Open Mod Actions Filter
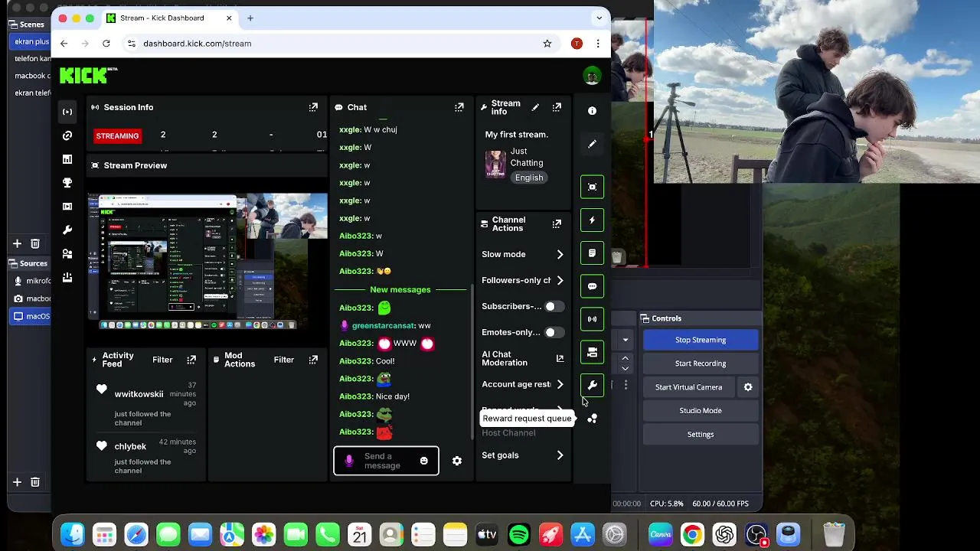The width and height of the screenshot is (980, 551). 284,360
